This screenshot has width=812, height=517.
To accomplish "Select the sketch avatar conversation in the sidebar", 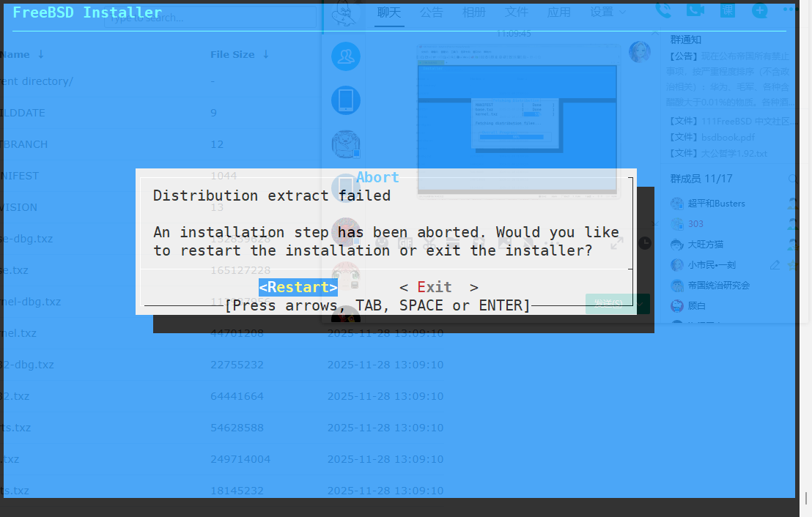I will [x=346, y=144].
